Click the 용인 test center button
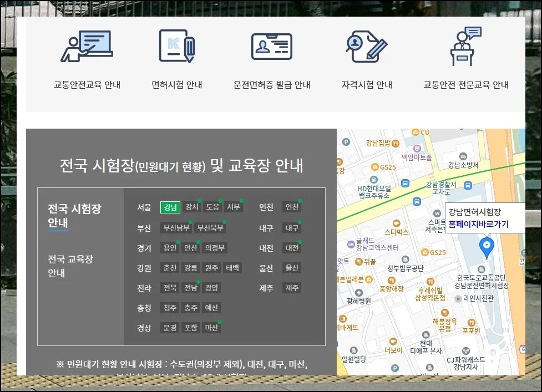Viewport: 542px width, 392px height. pyautogui.click(x=169, y=248)
